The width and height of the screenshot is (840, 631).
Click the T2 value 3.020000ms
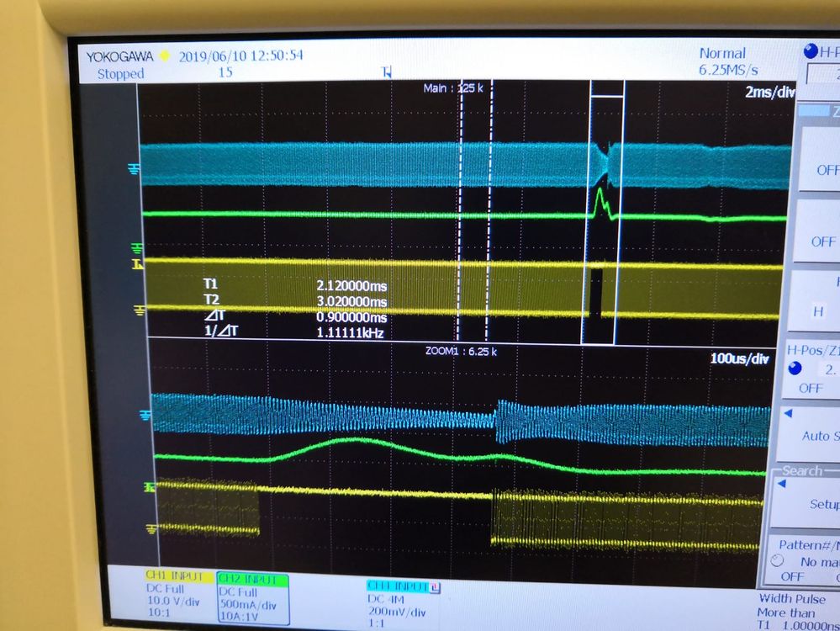point(351,301)
